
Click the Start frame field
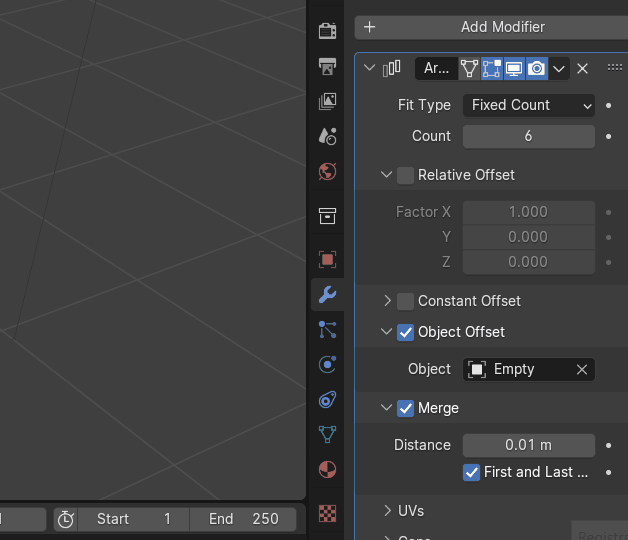tap(133, 520)
